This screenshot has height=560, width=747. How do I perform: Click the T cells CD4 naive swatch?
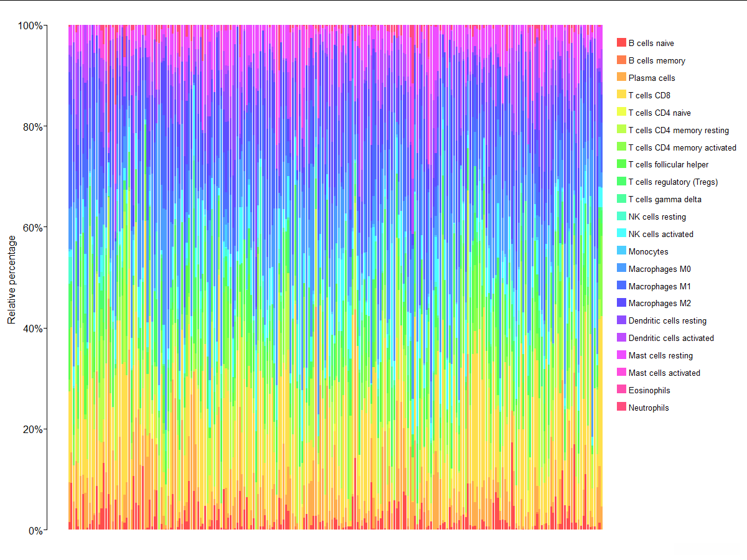(x=621, y=113)
